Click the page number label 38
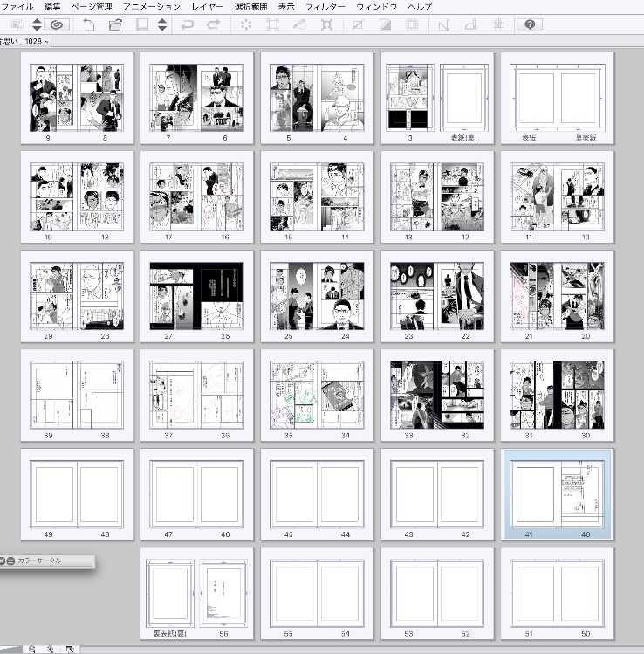The width and height of the screenshot is (644, 654). tap(105, 436)
